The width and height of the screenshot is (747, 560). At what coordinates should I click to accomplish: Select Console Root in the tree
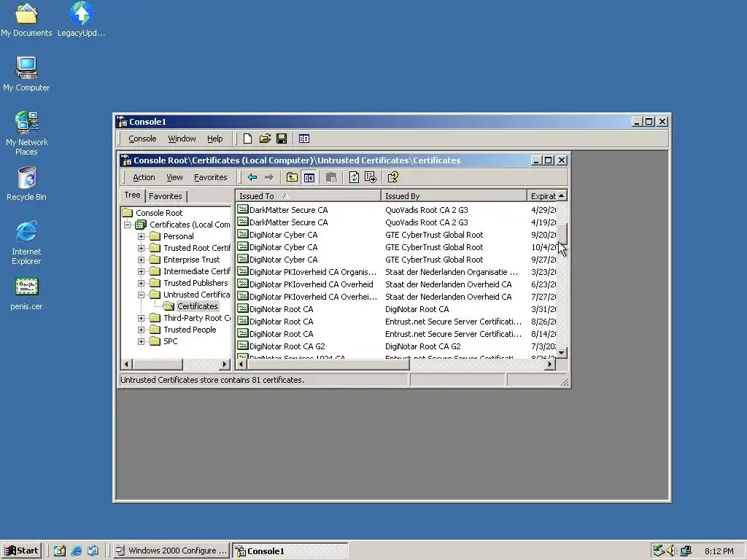pyautogui.click(x=158, y=213)
